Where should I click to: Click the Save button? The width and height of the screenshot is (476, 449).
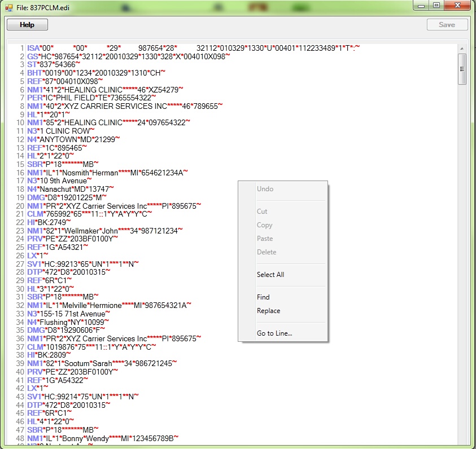pyautogui.click(x=448, y=24)
